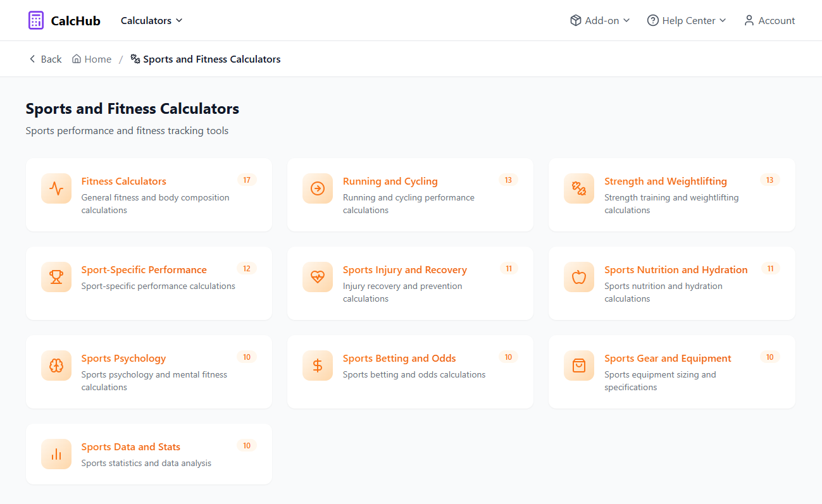This screenshot has height=504, width=822.
Task: Click the Sports Injury and Recovery heart icon
Action: [x=318, y=277]
